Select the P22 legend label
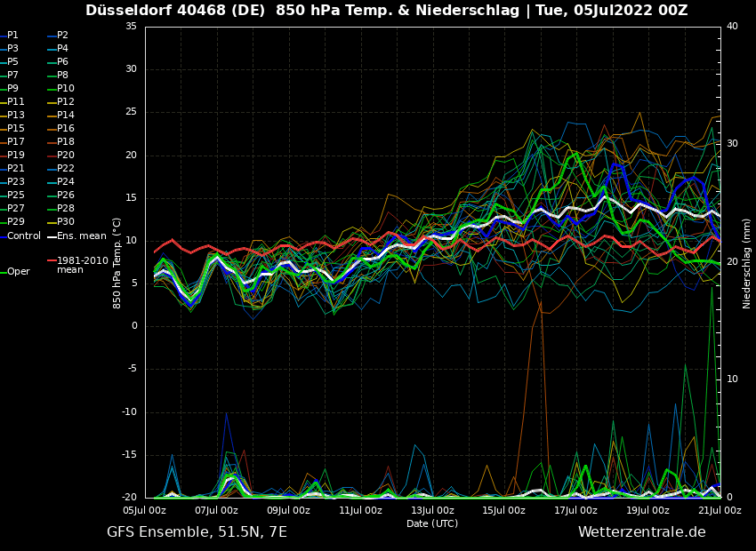 (x=66, y=169)
